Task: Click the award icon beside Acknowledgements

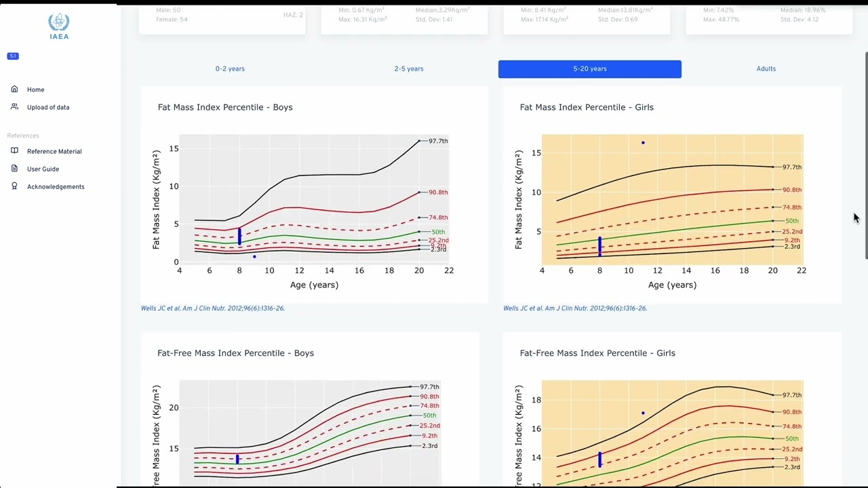Action: [x=14, y=186]
